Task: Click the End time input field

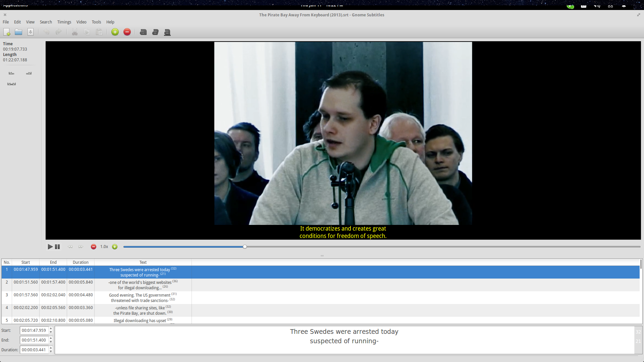Action: coord(34,340)
